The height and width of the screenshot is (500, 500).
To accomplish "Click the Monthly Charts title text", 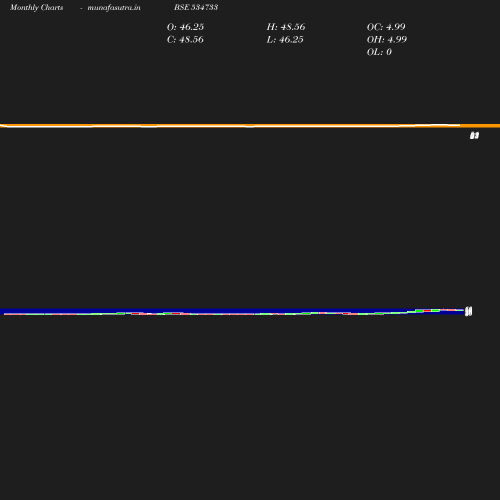I will (37, 7).
